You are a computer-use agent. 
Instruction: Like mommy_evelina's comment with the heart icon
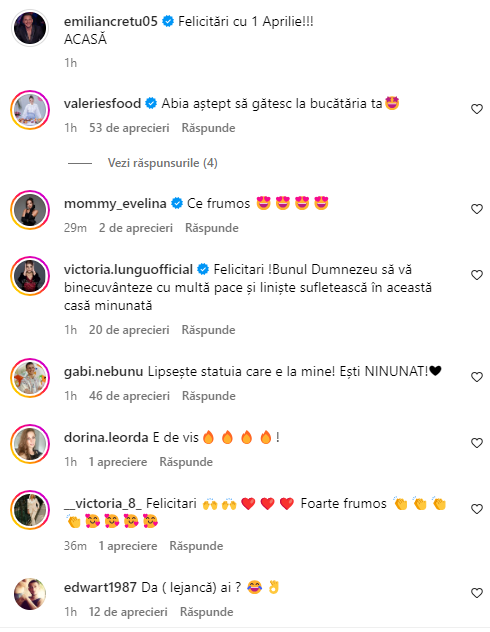(x=477, y=209)
